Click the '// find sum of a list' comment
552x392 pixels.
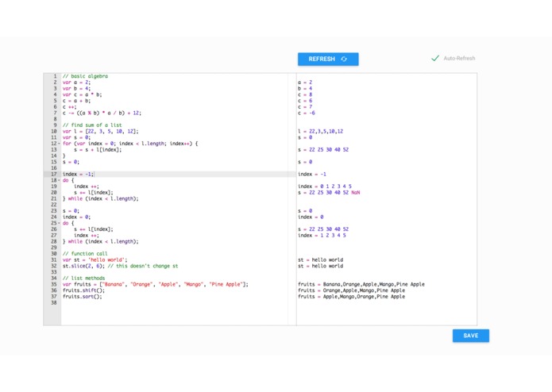pyautogui.click(x=92, y=125)
